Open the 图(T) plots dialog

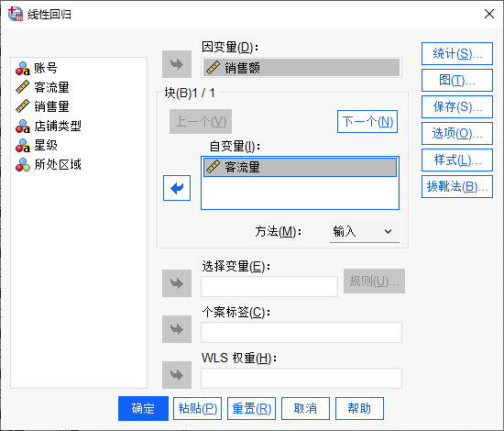tap(457, 80)
